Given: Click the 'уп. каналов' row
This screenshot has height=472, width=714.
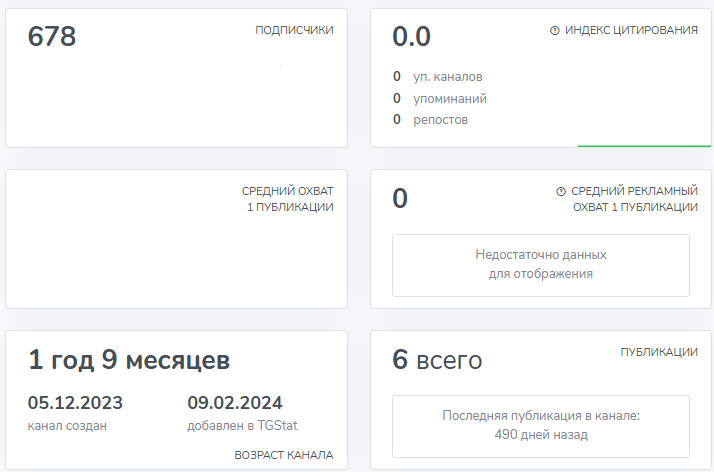Looking at the screenshot, I should [438, 76].
